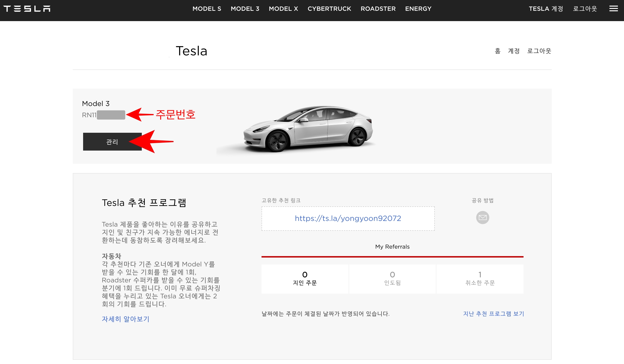Open Model 3 menu item
Viewport: 624px width, 364px height.
(245, 9)
